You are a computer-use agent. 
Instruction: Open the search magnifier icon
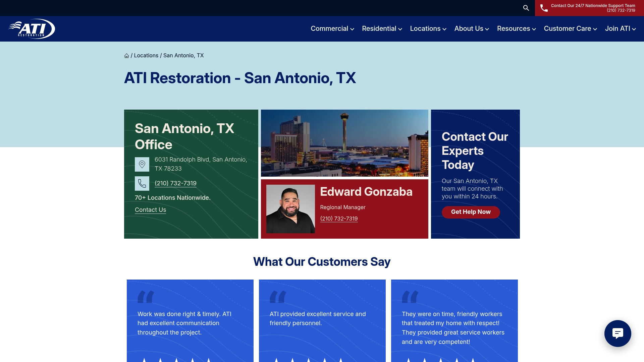tap(526, 8)
